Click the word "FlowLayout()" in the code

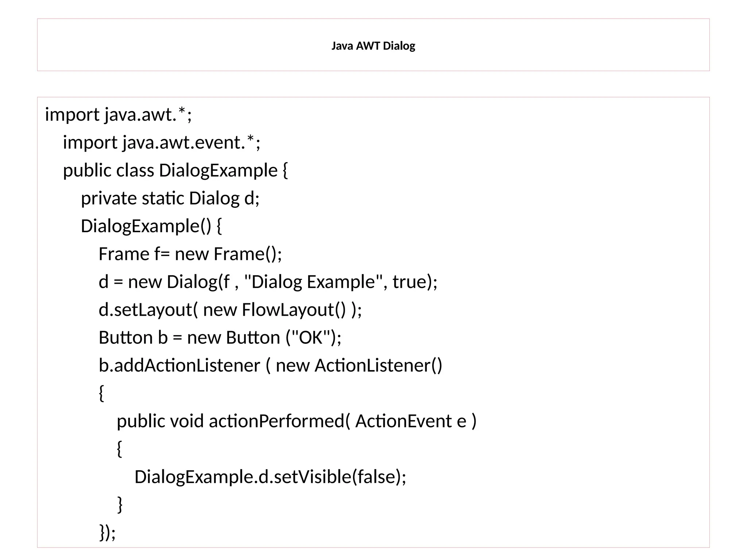(293, 310)
